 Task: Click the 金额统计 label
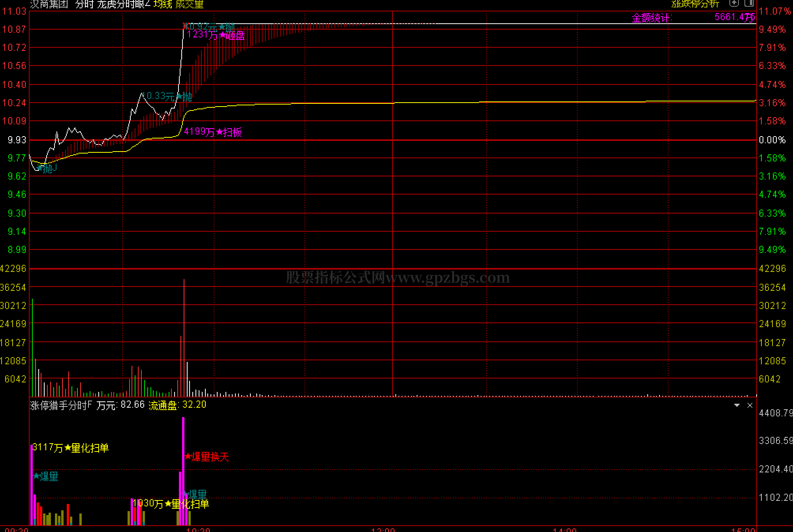coord(651,18)
